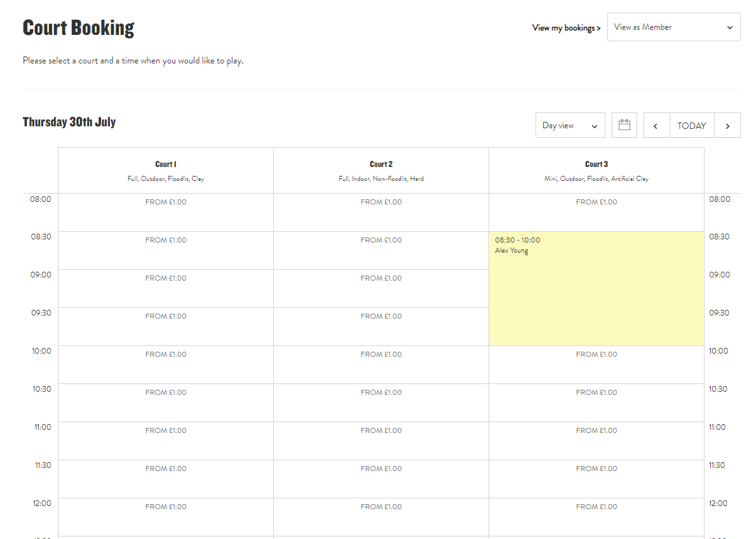756x539 pixels.
Task: Expand the View as Member dropdown
Action: tap(673, 27)
